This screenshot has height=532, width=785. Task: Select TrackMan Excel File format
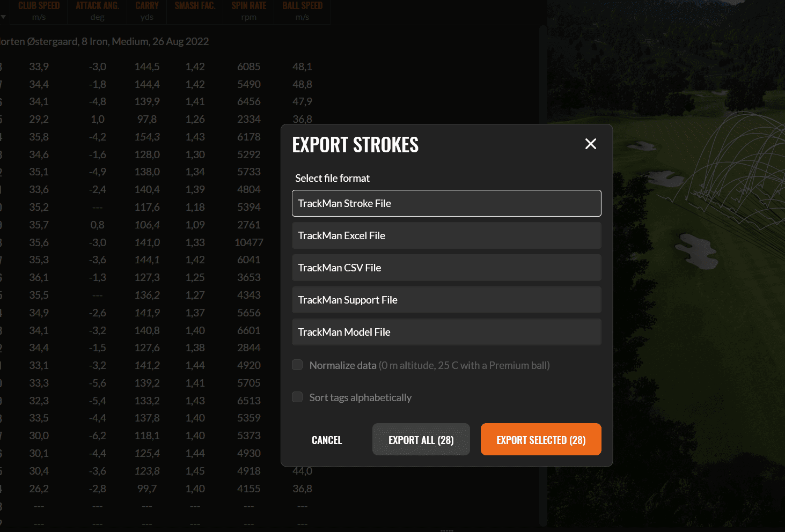(x=446, y=235)
